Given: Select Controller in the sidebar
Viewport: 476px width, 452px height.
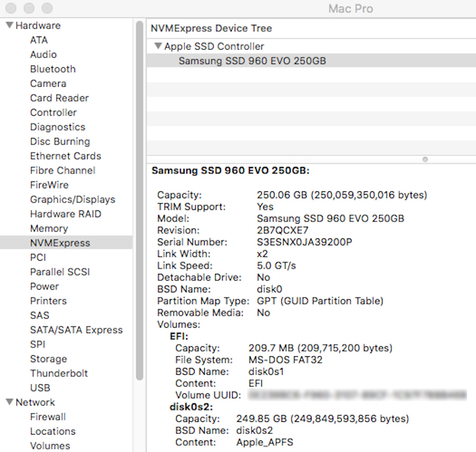Looking at the screenshot, I should coord(53,113).
